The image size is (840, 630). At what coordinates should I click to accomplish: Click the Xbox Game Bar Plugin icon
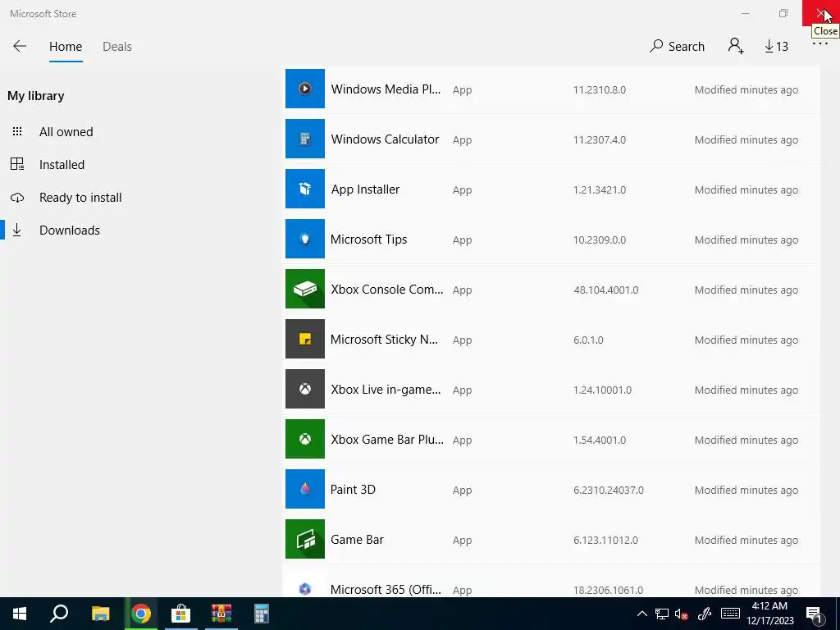(x=305, y=439)
